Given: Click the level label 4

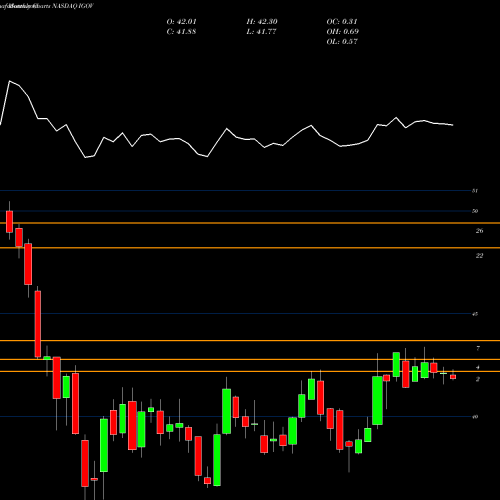Looking at the screenshot, I should coord(478,367).
